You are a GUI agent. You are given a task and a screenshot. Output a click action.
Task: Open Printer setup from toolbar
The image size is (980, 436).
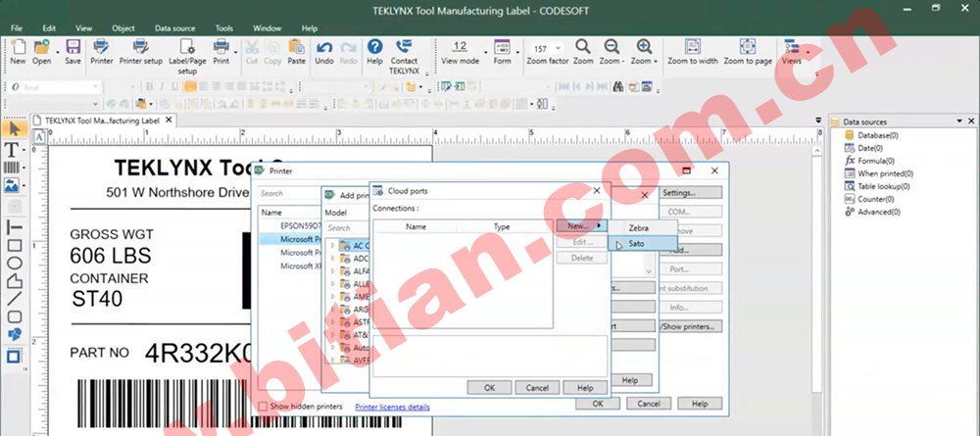(140, 47)
